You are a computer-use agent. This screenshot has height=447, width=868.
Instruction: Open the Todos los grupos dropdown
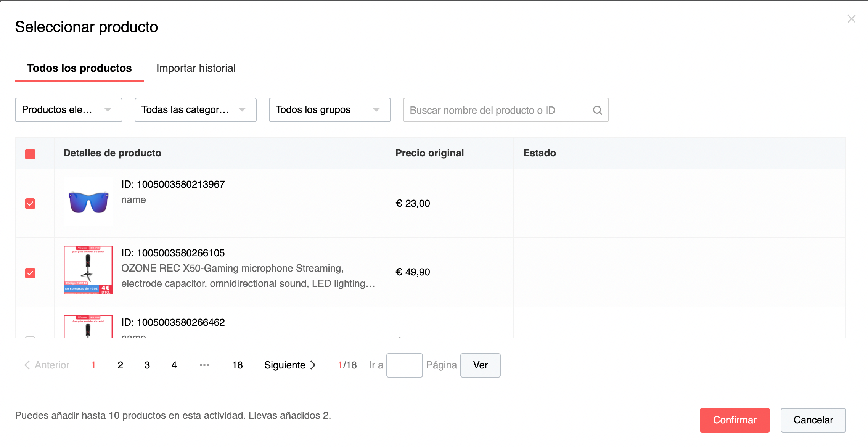click(330, 110)
